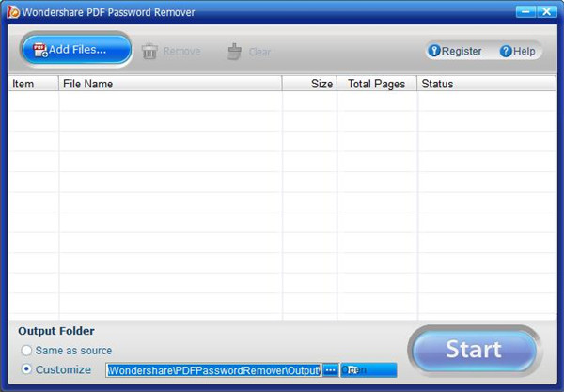Click the output folder path field
Screen dimensions: 564x392
pyautogui.click(x=213, y=370)
